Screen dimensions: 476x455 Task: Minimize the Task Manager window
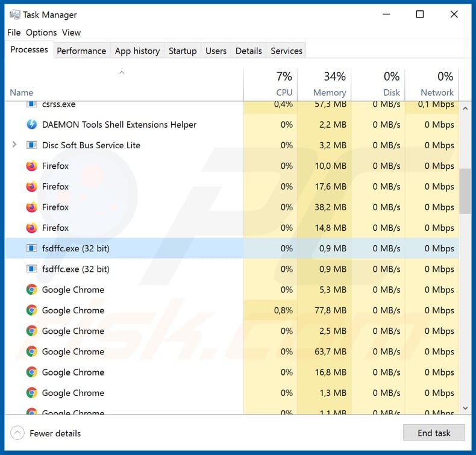click(386, 14)
